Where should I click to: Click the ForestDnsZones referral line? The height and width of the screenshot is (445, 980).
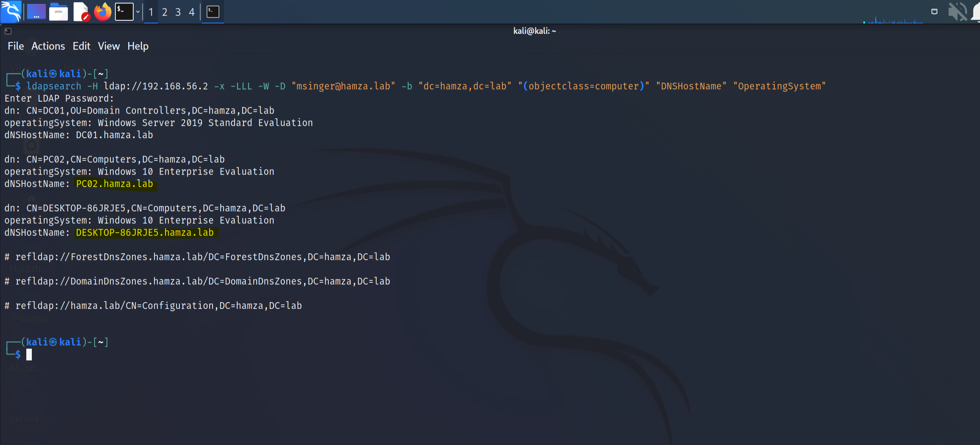[x=197, y=257]
